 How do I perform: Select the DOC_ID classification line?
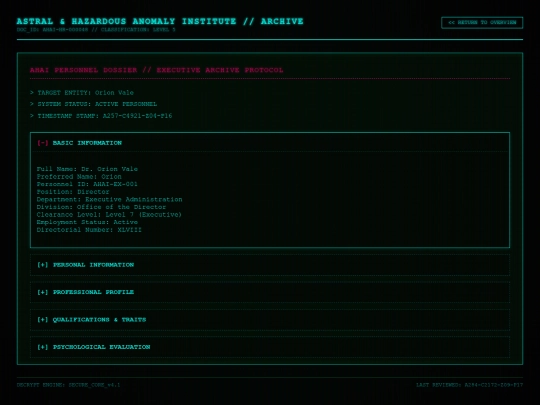[x=96, y=30]
